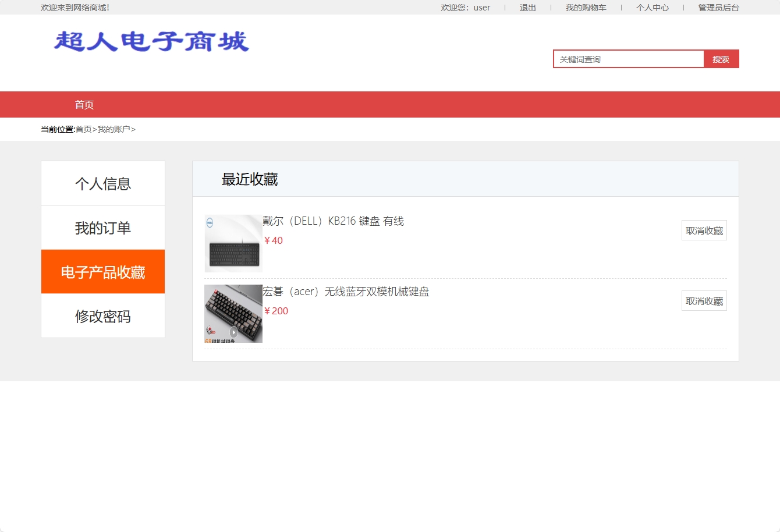Switch to 我的订单 orders section
780x532 pixels.
(103, 228)
